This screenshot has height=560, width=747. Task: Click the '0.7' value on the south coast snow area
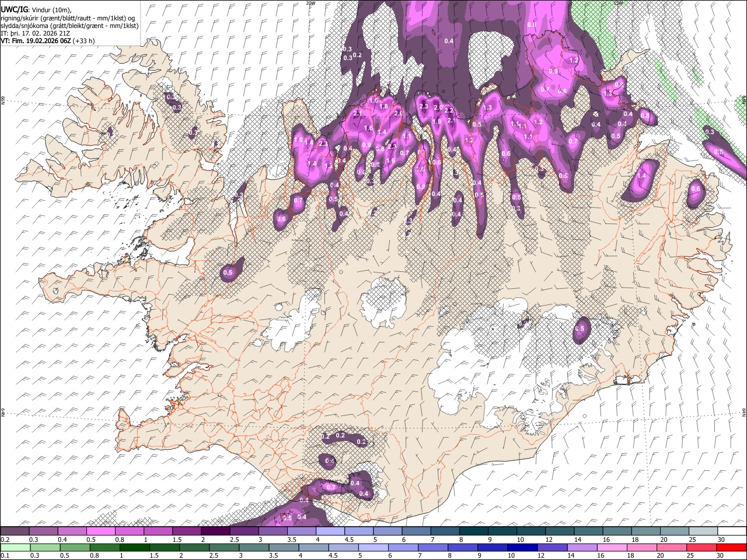point(331,487)
